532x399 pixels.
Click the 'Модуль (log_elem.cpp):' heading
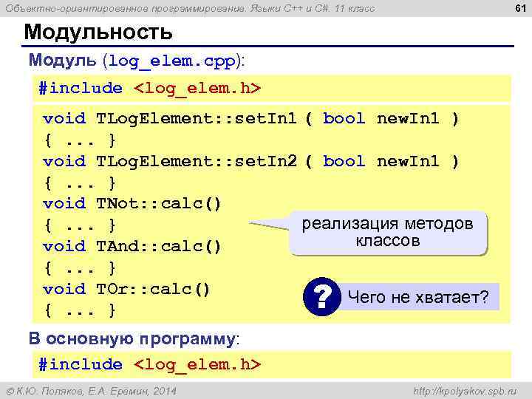(x=137, y=61)
